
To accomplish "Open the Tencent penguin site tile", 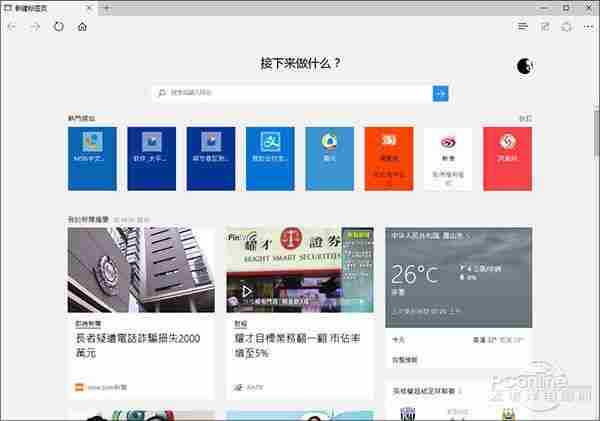I will click(329, 158).
